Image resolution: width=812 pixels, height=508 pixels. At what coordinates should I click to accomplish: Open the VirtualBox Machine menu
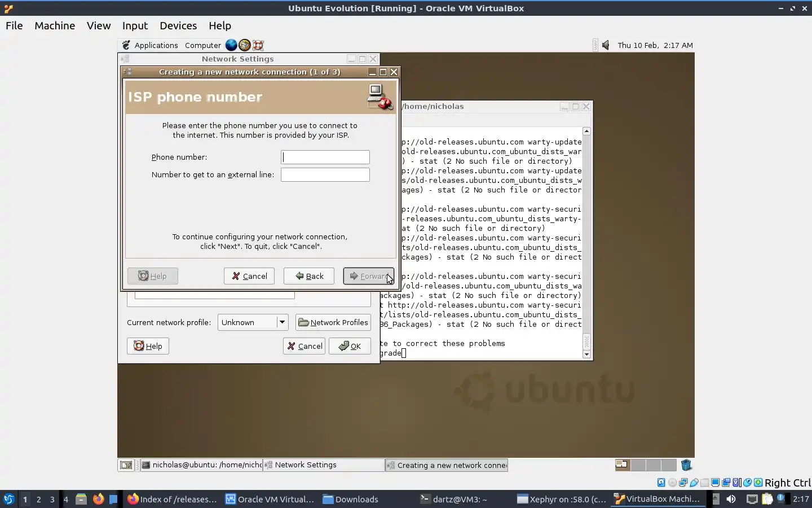click(55, 25)
